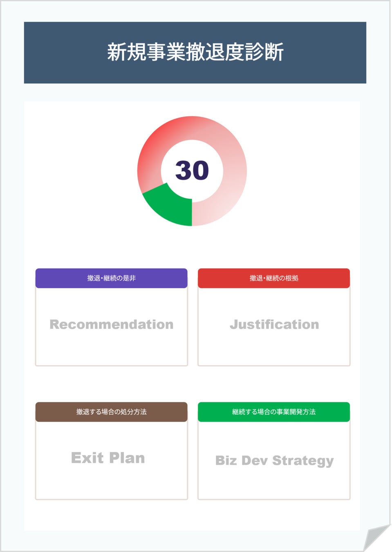Viewport: 392px width, 552px height.
Task: Click the Justification placeholder text
Action: (274, 324)
